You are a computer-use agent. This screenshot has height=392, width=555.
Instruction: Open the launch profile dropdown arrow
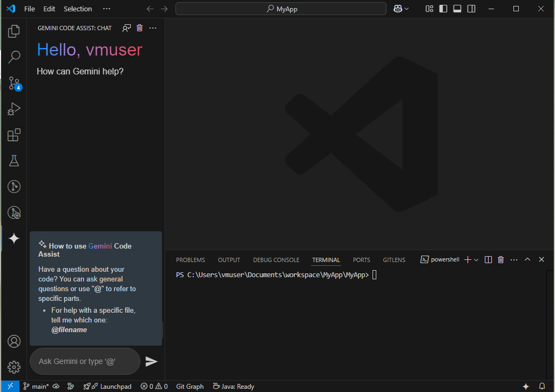point(476,260)
